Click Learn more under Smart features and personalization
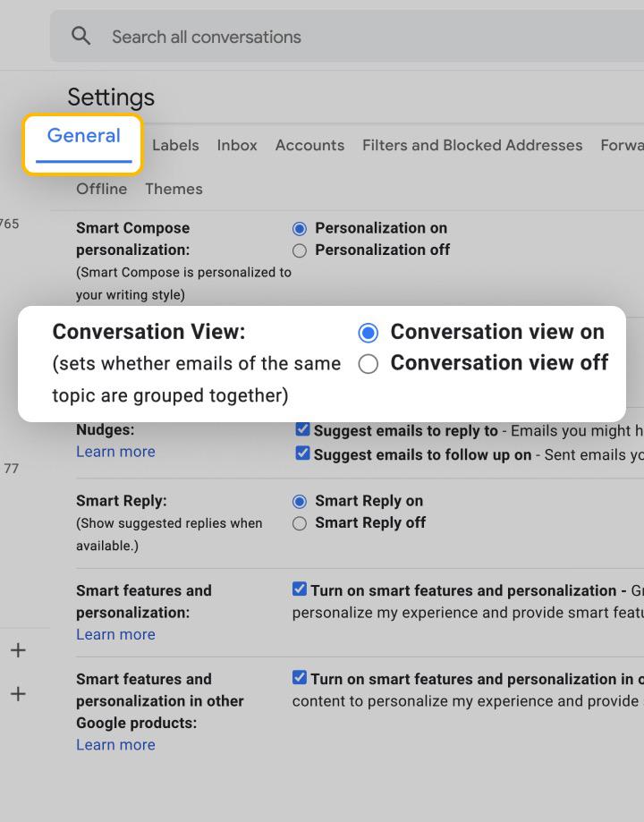 [x=115, y=634]
